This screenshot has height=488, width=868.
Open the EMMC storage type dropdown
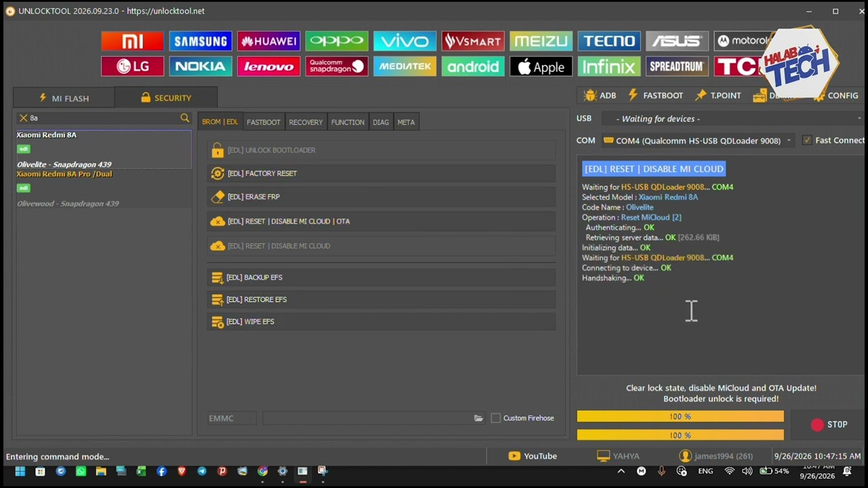[x=232, y=418]
